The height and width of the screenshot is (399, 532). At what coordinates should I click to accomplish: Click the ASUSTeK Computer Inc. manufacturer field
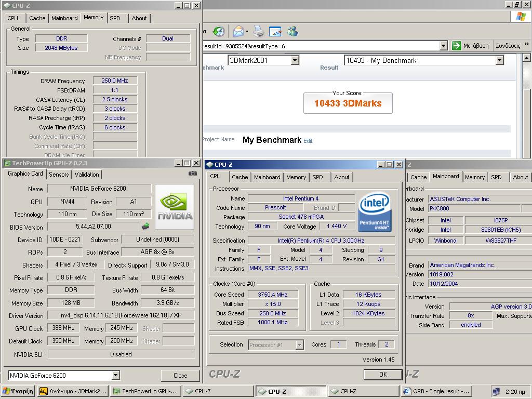click(x=480, y=199)
